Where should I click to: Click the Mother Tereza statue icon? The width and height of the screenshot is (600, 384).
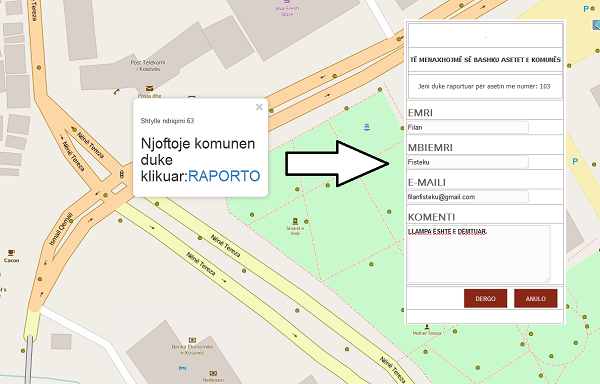click(x=427, y=327)
